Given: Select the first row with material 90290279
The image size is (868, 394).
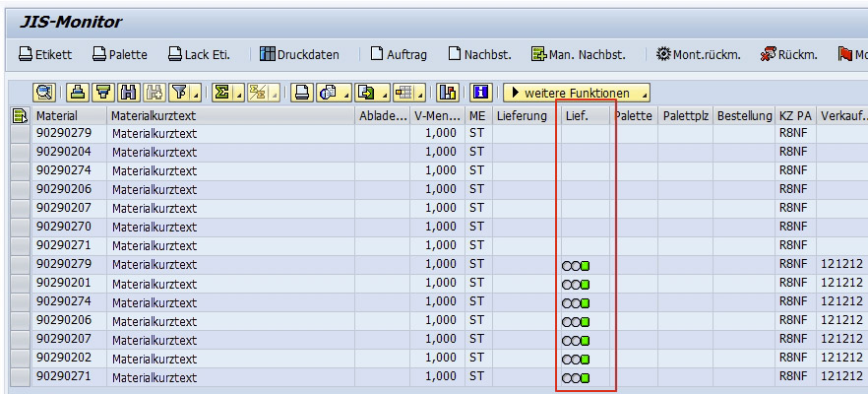Looking at the screenshot, I should click(x=19, y=135).
